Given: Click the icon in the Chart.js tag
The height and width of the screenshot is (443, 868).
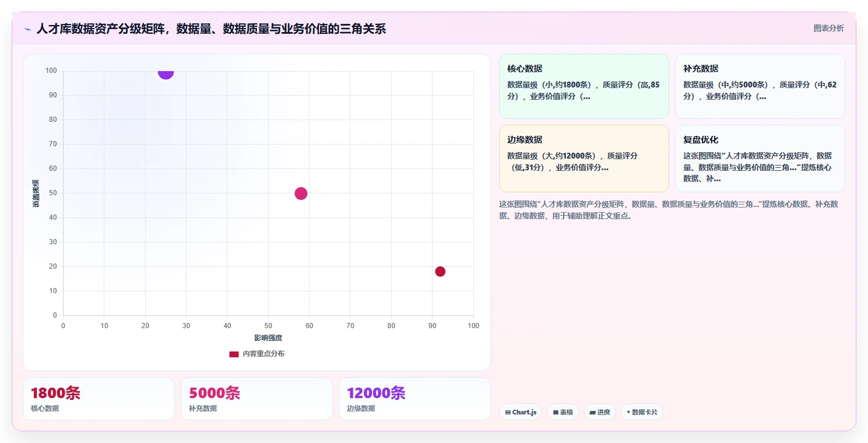Looking at the screenshot, I should pyautogui.click(x=508, y=412).
